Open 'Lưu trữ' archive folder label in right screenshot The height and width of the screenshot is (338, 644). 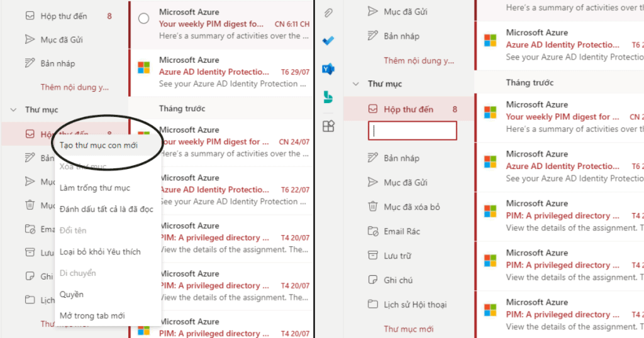click(397, 256)
